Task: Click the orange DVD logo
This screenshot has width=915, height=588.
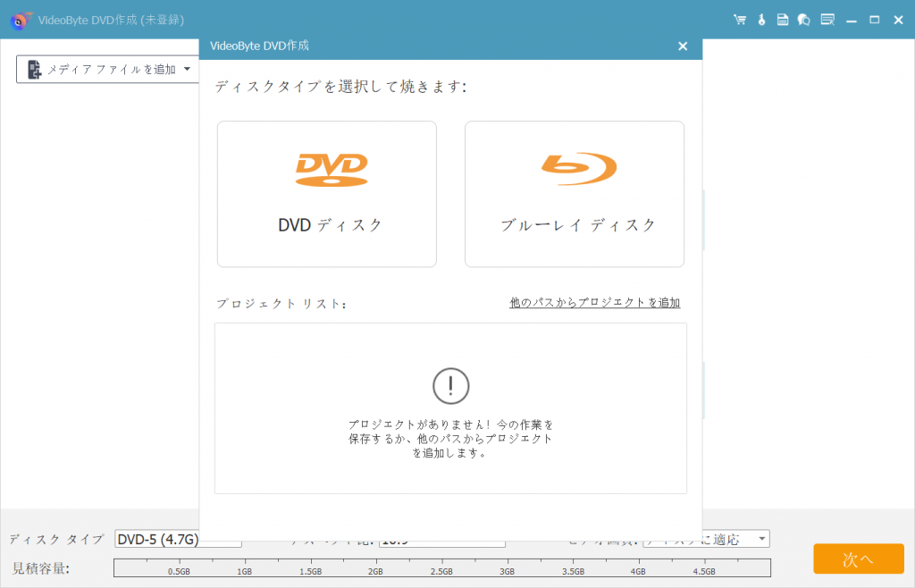Action: 331,169
